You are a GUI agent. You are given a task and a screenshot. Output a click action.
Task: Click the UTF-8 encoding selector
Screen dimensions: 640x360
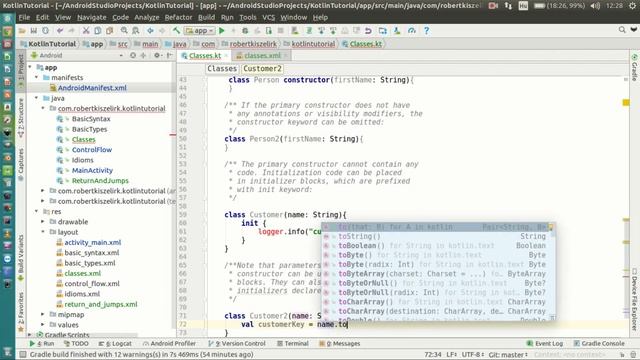(x=473, y=355)
